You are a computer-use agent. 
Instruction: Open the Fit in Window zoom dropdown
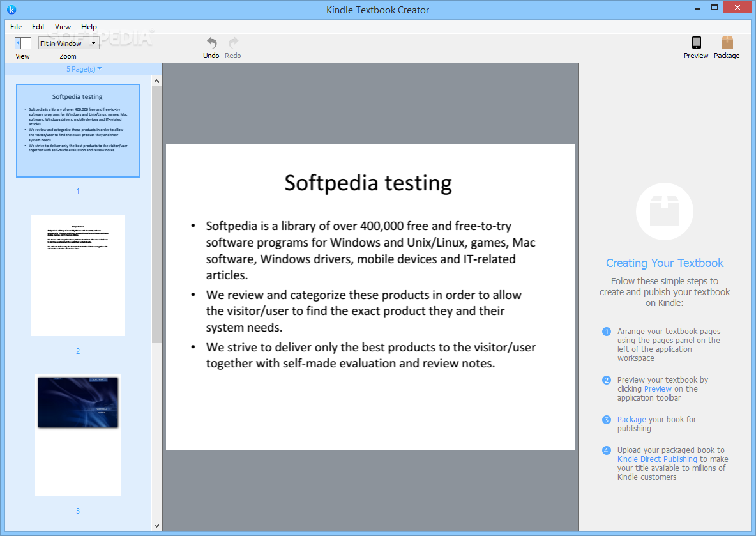(x=69, y=43)
